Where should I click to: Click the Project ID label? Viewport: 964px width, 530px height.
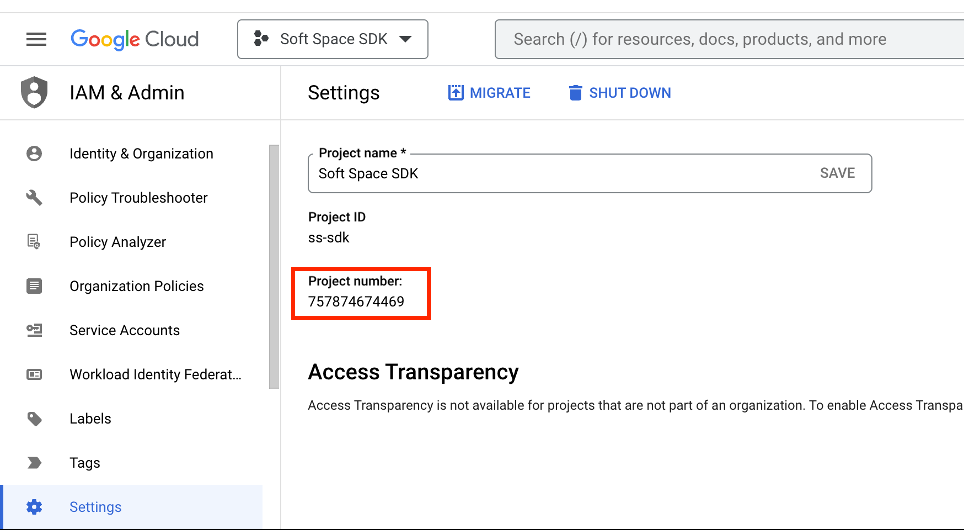click(337, 217)
